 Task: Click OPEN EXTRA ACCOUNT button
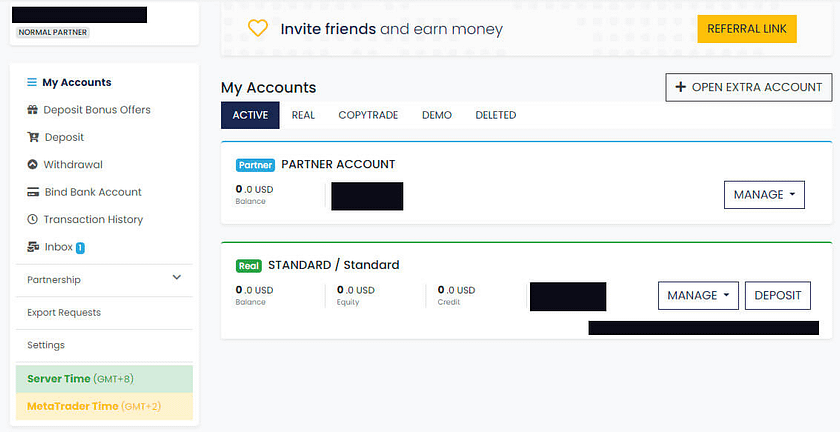coord(748,87)
